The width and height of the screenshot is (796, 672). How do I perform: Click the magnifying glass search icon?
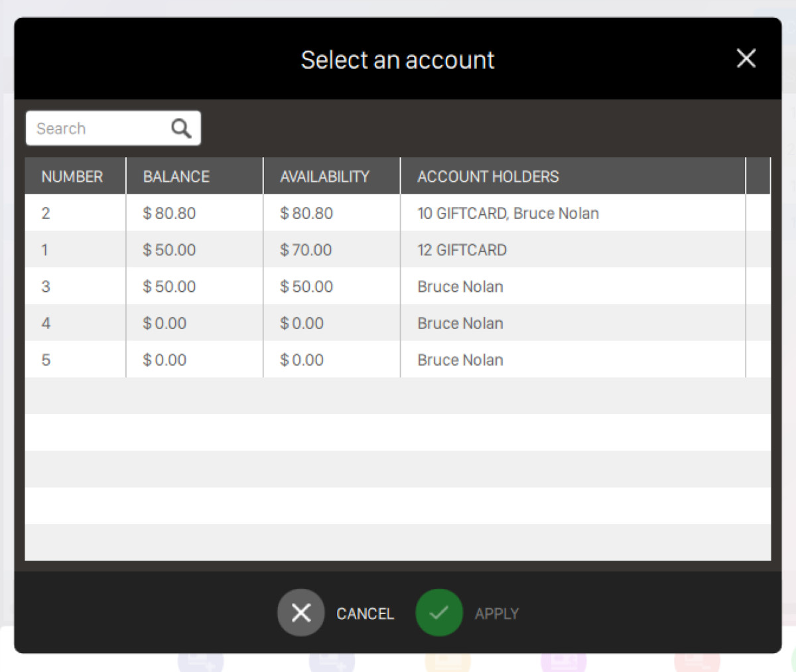point(181,128)
